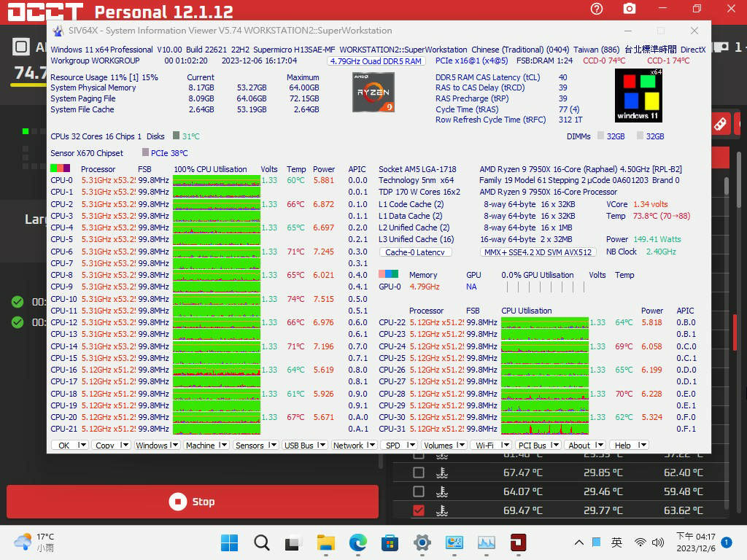Click the MMX+ SSE4.2 XD SVM AVX512 button
This screenshot has height=560, width=747.
point(538,252)
